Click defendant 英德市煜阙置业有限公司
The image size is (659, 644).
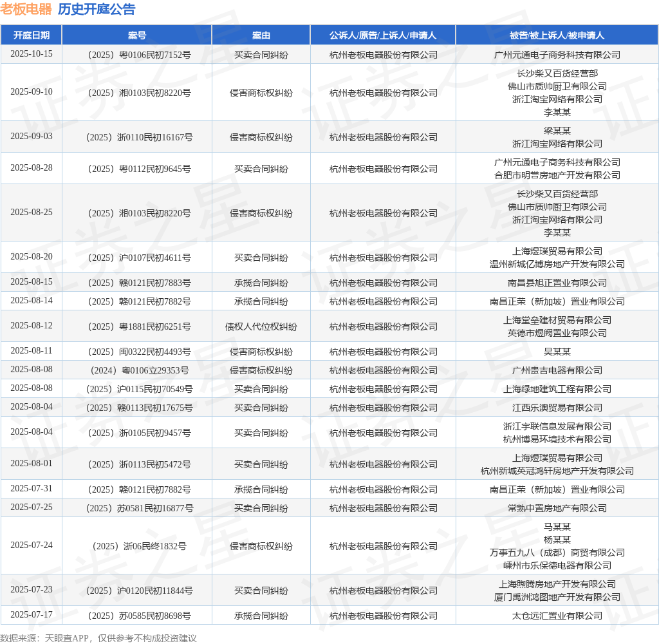[557, 333]
